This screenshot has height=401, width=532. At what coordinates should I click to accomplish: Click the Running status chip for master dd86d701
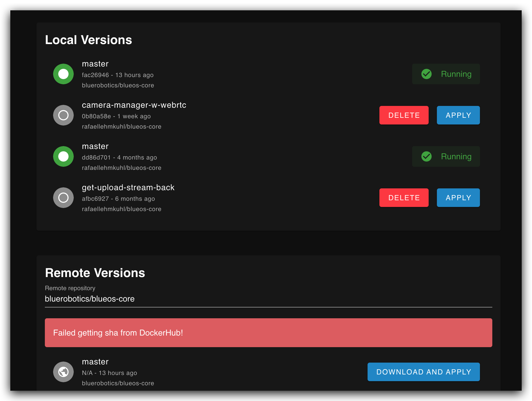click(x=446, y=156)
